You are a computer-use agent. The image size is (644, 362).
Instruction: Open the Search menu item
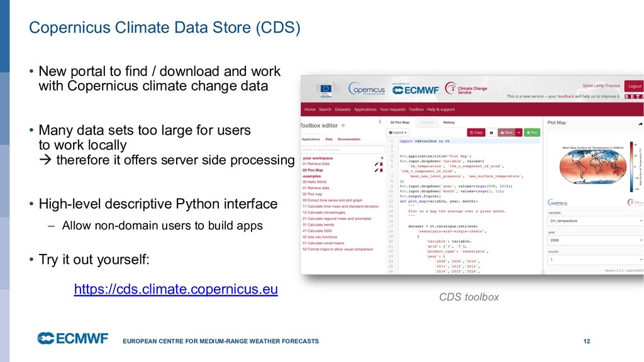pos(325,109)
